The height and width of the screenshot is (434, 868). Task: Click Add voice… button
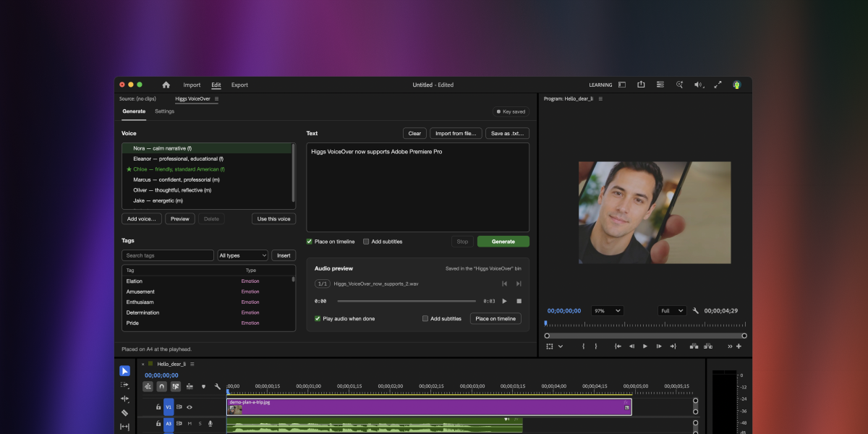[142, 218]
